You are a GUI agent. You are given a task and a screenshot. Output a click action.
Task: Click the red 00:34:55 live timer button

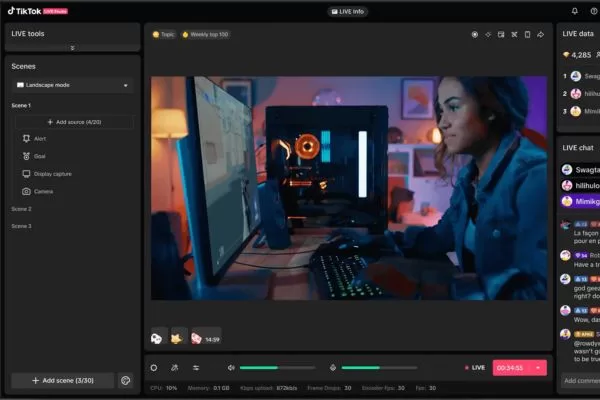click(x=511, y=368)
